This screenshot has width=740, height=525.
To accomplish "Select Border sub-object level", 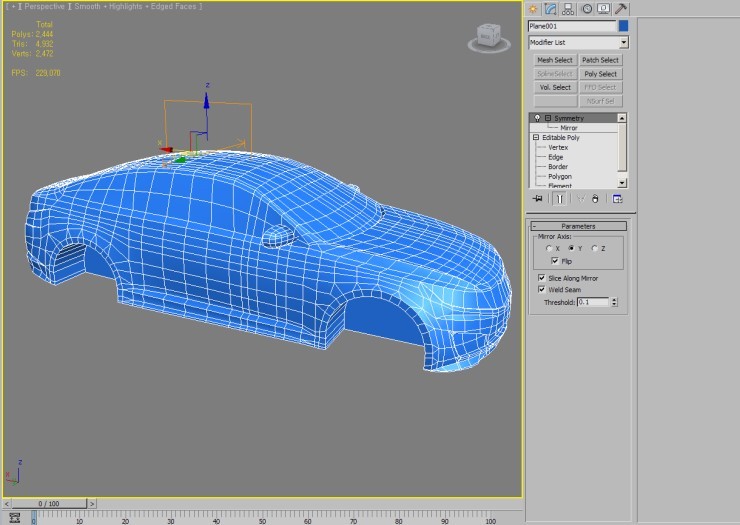I will point(558,167).
